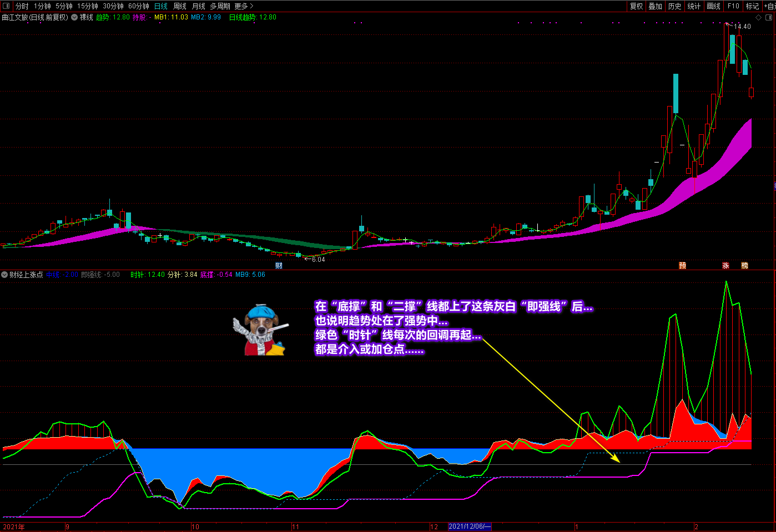Viewport: 776px width, 532px height.
Task: Toggle the right side panel icon
Action: coord(768,17)
